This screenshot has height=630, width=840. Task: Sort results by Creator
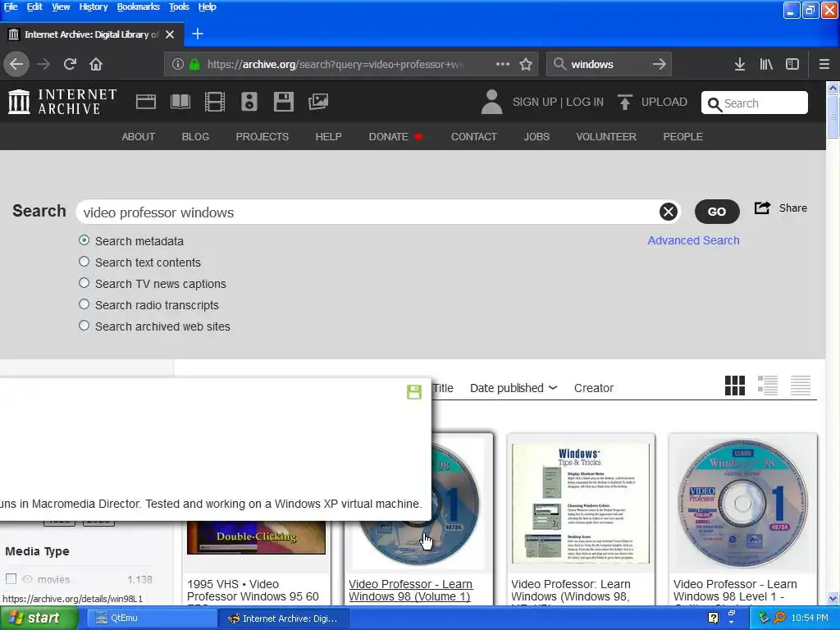tap(594, 388)
